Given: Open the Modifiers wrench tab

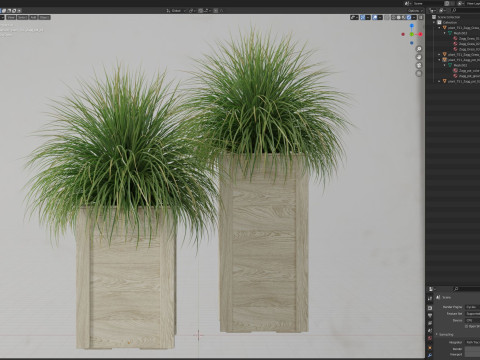Looking at the screenshot, I should pos(430,355).
